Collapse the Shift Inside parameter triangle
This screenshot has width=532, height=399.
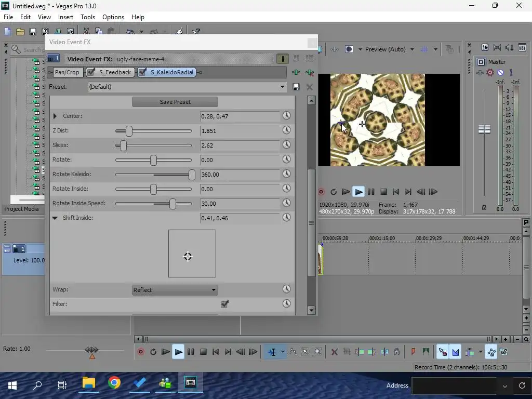point(55,218)
